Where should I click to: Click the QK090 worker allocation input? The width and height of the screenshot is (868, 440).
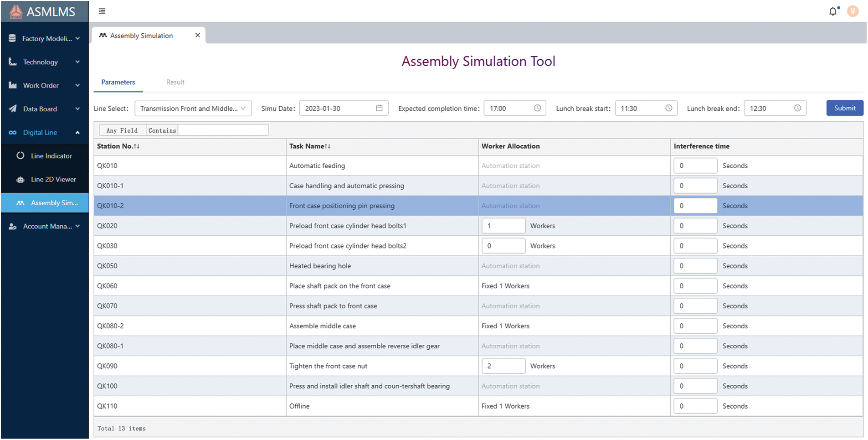point(503,366)
